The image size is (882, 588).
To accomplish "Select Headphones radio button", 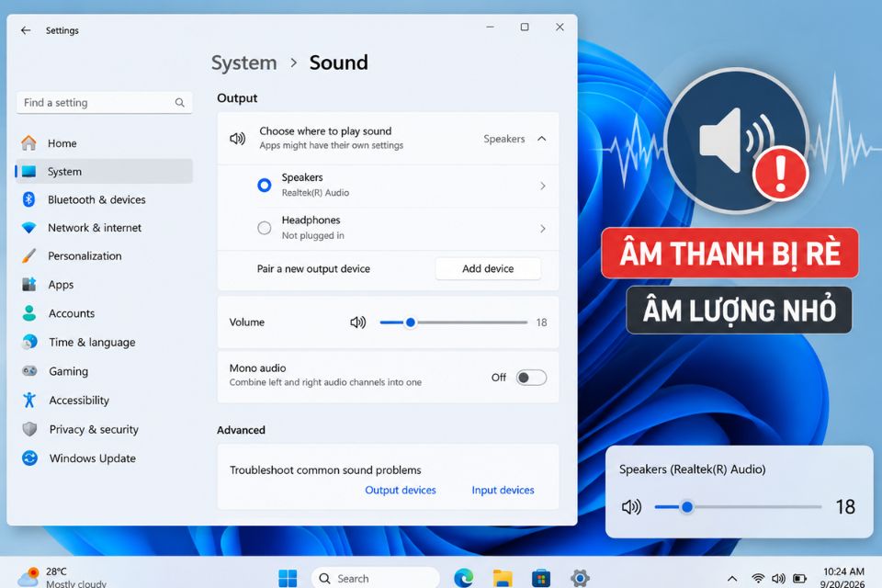I will 264,228.
